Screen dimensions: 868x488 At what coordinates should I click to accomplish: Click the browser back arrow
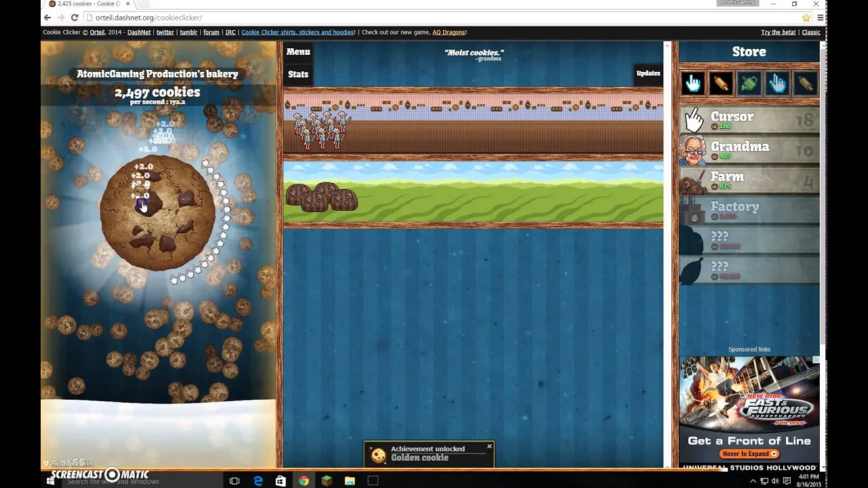47,18
